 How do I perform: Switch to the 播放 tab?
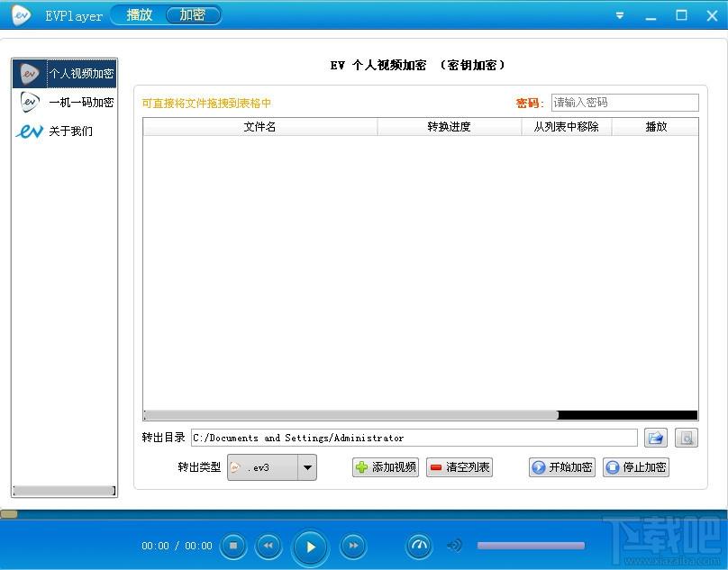pyautogui.click(x=140, y=15)
